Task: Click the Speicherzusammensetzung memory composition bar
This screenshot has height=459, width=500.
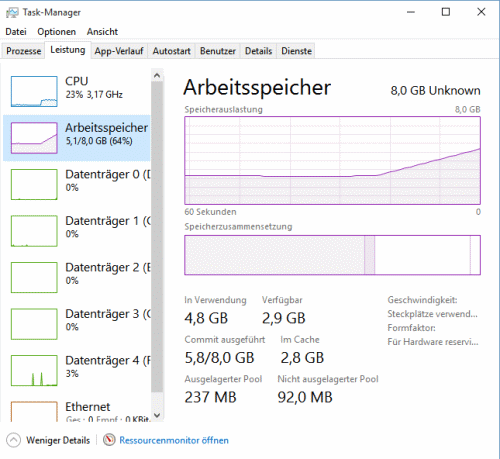Action: 332,255
